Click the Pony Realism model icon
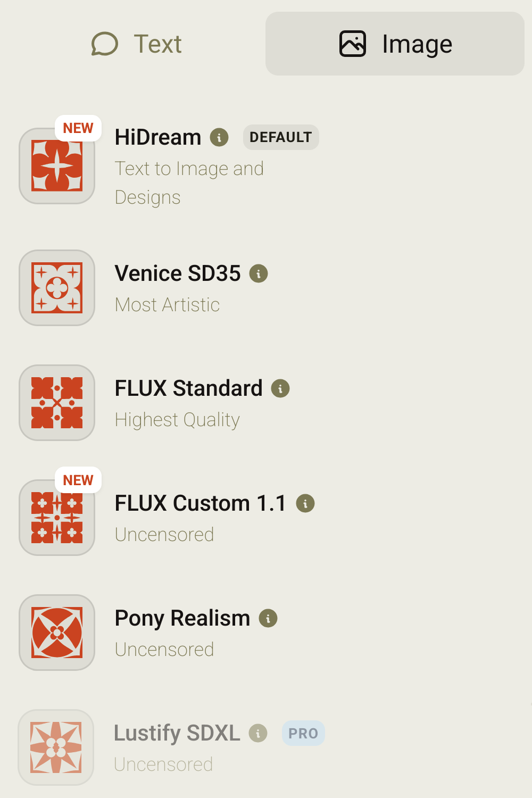This screenshot has width=532, height=798. (57, 633)
